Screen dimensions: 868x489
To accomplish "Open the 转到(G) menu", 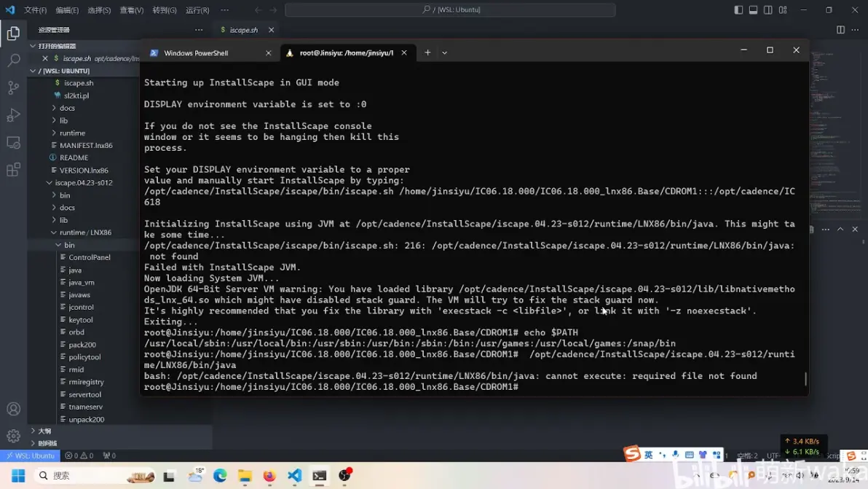I will [x=165, y=10].
